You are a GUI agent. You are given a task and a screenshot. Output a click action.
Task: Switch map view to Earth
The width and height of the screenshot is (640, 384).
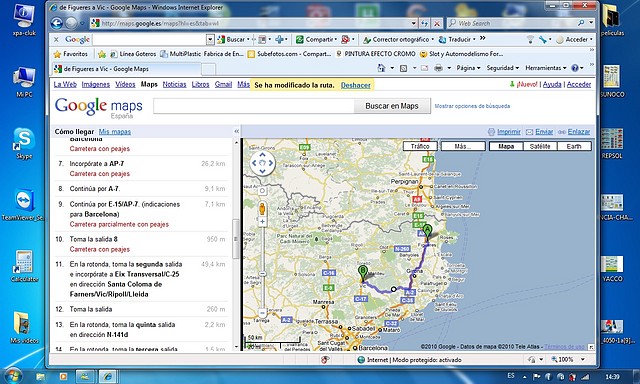click(x=573, y=146)
